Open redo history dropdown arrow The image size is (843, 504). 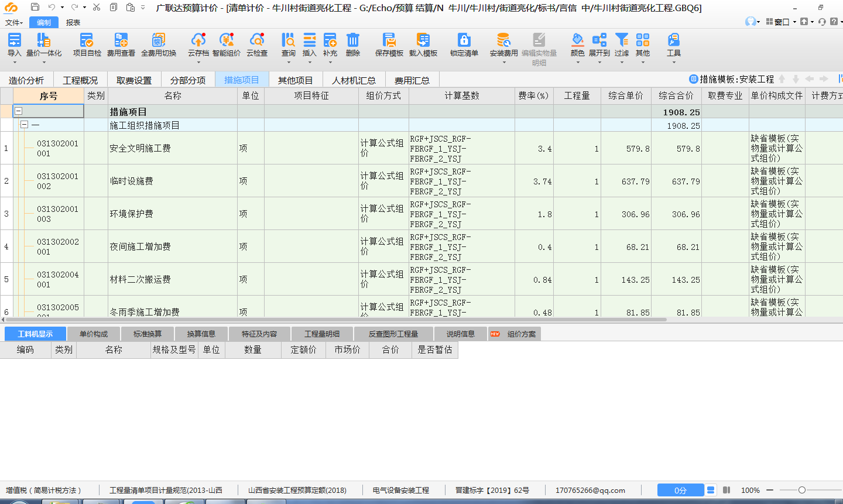(85, 8)
